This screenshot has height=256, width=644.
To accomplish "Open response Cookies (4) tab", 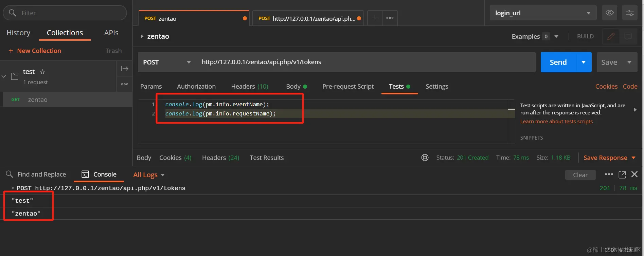I will coord(175,158).
